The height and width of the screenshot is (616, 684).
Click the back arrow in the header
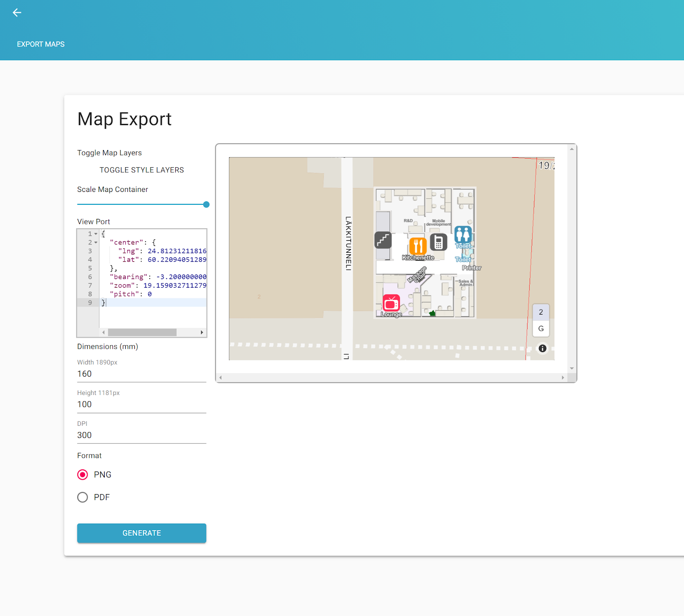(x=17, y=12)
